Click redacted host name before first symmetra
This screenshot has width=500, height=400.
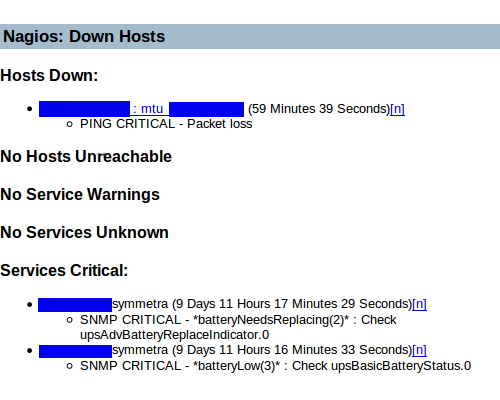(75, 305)
